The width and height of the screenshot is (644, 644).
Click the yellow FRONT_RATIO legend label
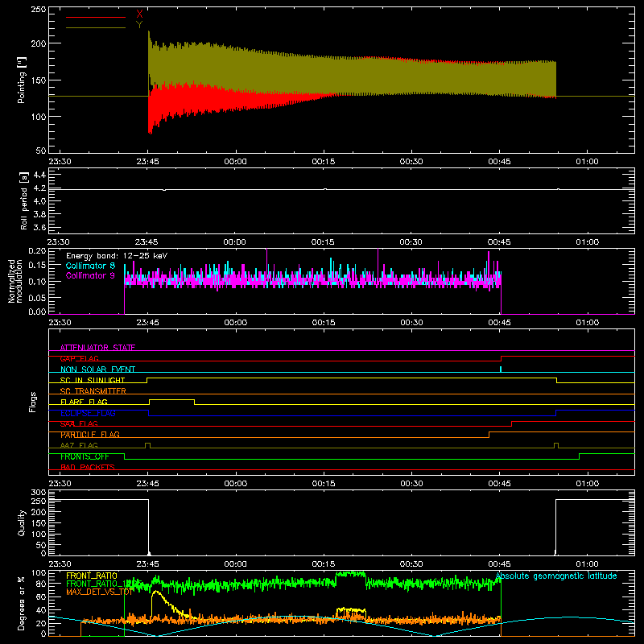pyautogui.click(x=92, y=576)
